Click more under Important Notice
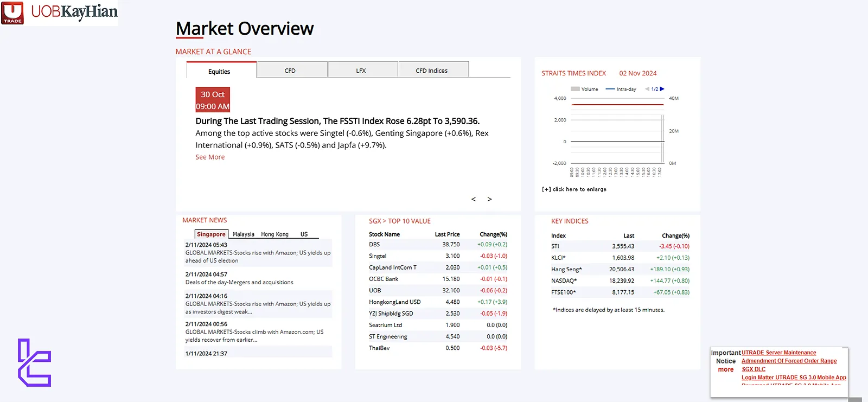 (725, 369)
